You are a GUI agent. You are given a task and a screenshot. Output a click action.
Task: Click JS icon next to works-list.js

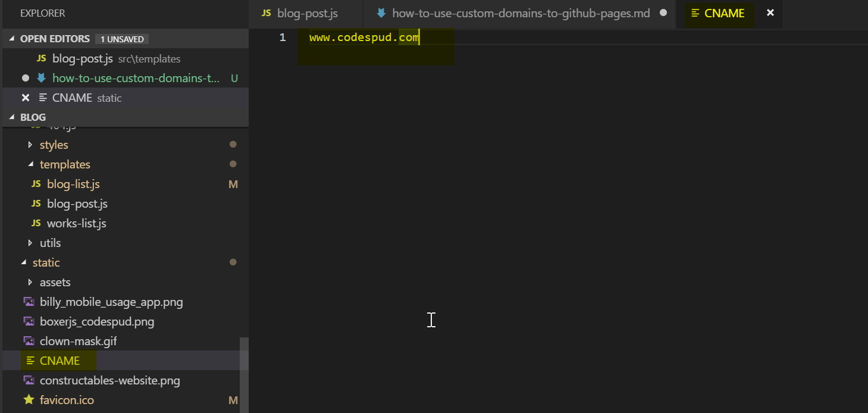36,223
